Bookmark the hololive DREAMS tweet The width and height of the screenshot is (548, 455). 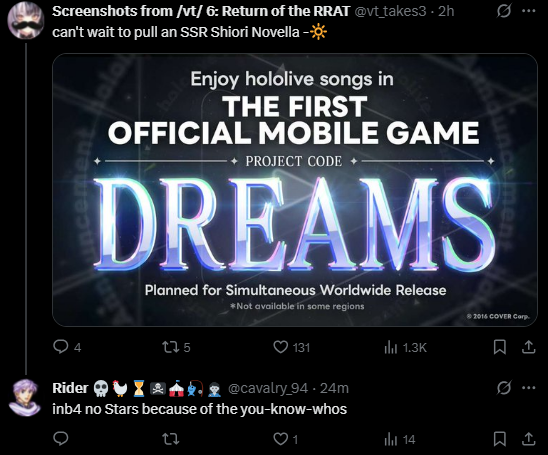(499, 347)
